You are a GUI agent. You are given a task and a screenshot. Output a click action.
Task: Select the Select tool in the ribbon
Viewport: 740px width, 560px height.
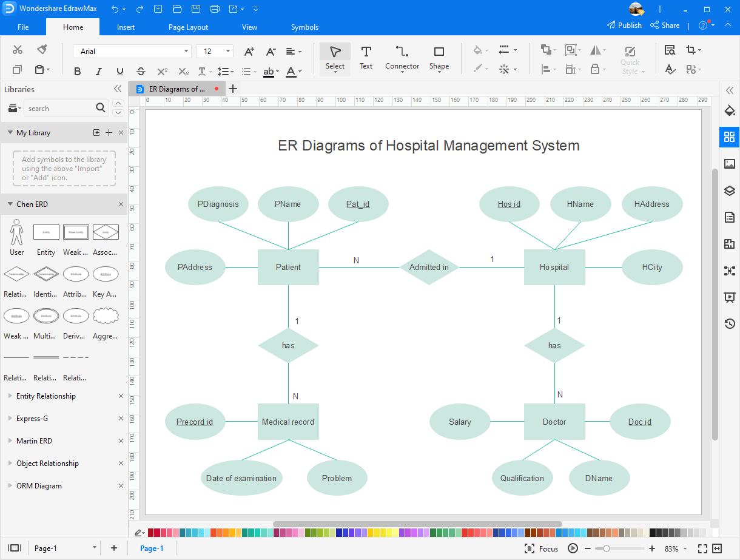pos(335,58)
